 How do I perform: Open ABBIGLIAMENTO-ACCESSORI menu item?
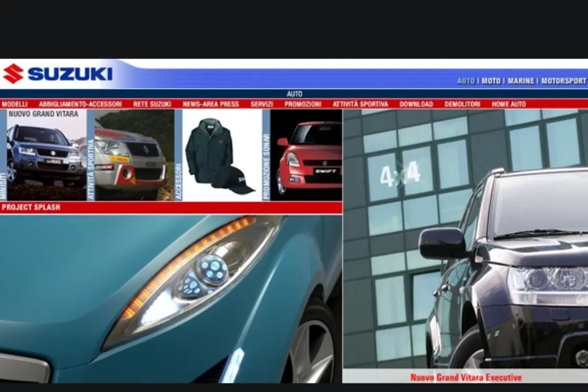(x=80, y=104)
